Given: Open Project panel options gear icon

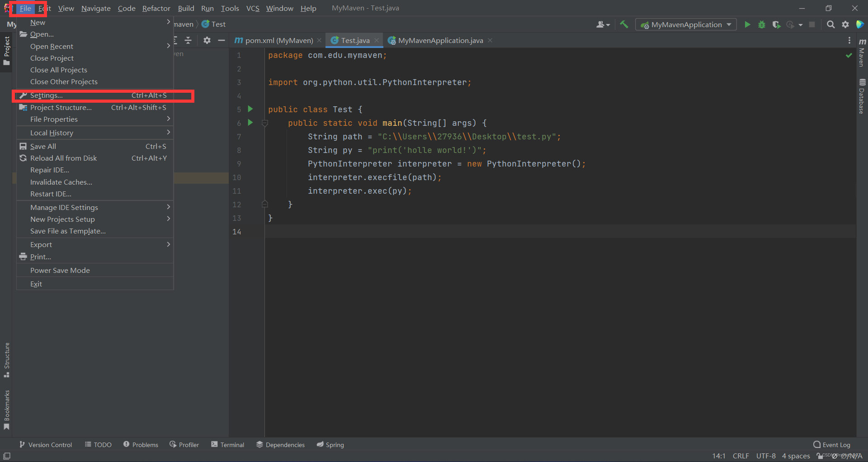Looking at the screenshot, I should point(207,40).
